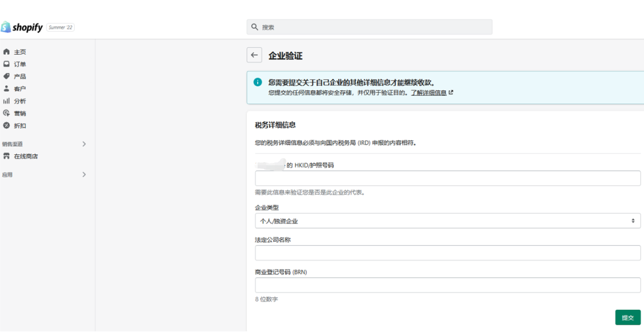The height and width of the screenshot is (334, 644).
Task: Expand the 应用 section chevron
Action: [x=84, y=174]
